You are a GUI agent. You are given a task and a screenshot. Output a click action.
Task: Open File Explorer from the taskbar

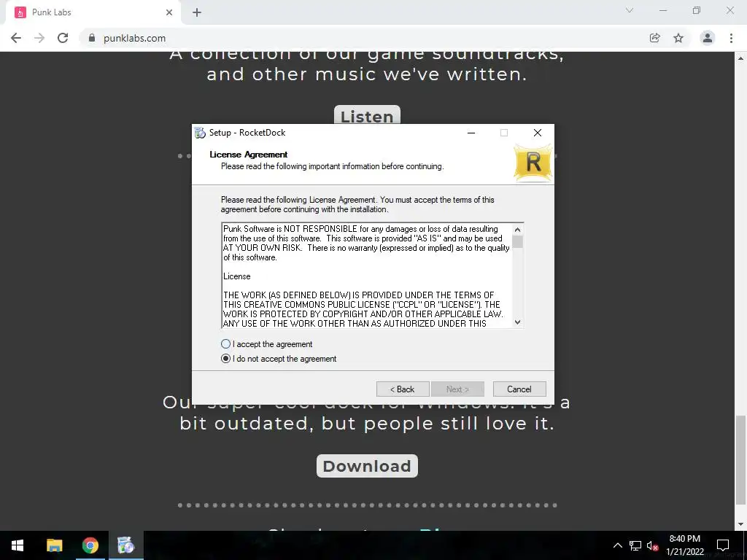(54, 545)
